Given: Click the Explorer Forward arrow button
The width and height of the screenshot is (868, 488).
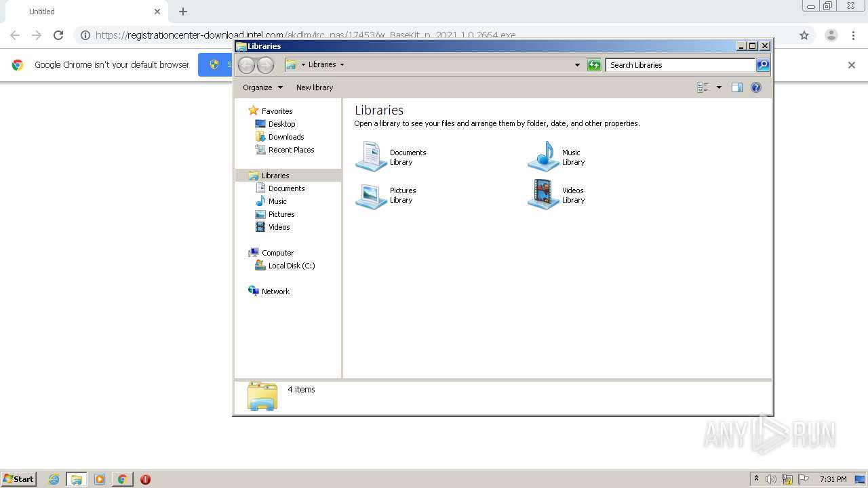Looking at the screenshot, I should 265,65.
